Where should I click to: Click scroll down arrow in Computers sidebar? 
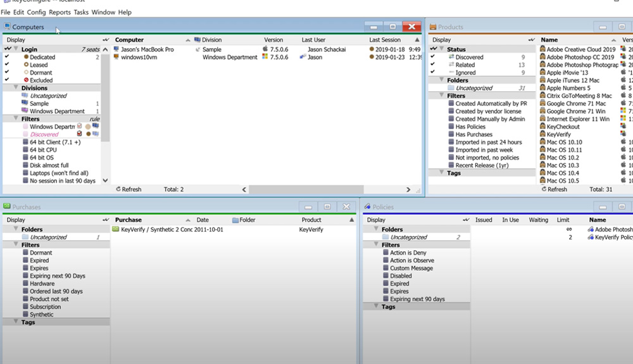[105, 180]
